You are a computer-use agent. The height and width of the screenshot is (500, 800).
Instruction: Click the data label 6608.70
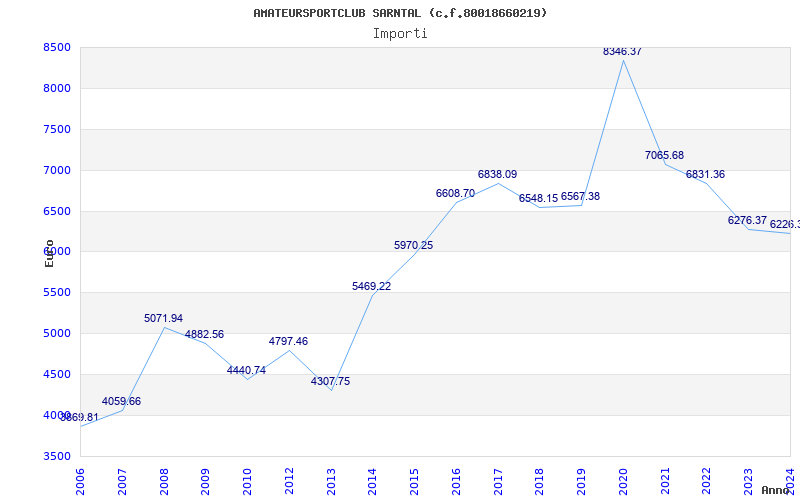(455, 193)
